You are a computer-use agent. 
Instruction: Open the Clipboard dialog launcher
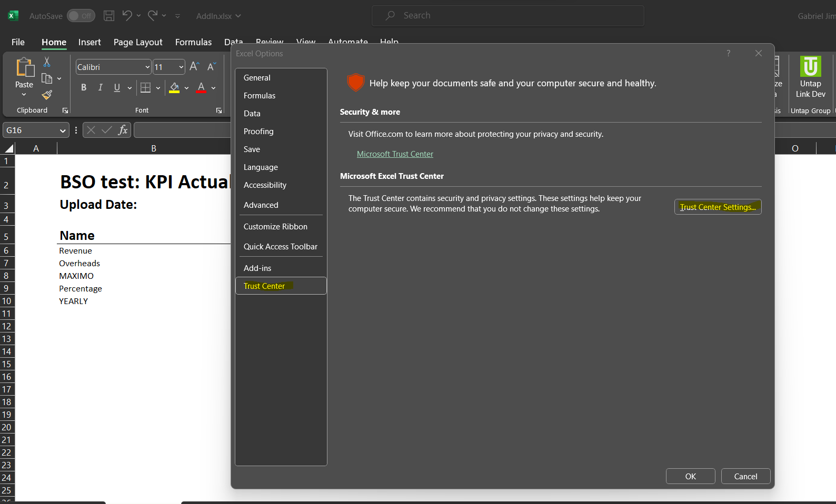click(x=65, y=110)
